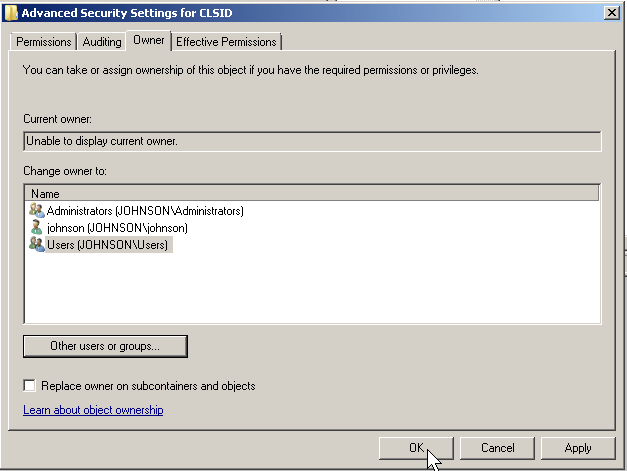Viewport: 627px width, 471px height.
Task: Click the johnson user account icon
Action: (x=37, y=228)
